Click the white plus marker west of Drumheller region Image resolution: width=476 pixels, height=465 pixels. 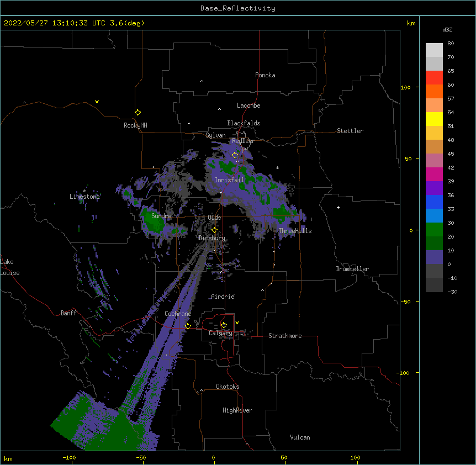338,207
